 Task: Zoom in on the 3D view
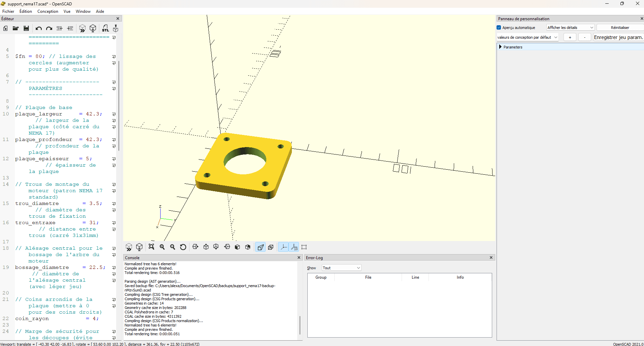click(x=162, y=247)
